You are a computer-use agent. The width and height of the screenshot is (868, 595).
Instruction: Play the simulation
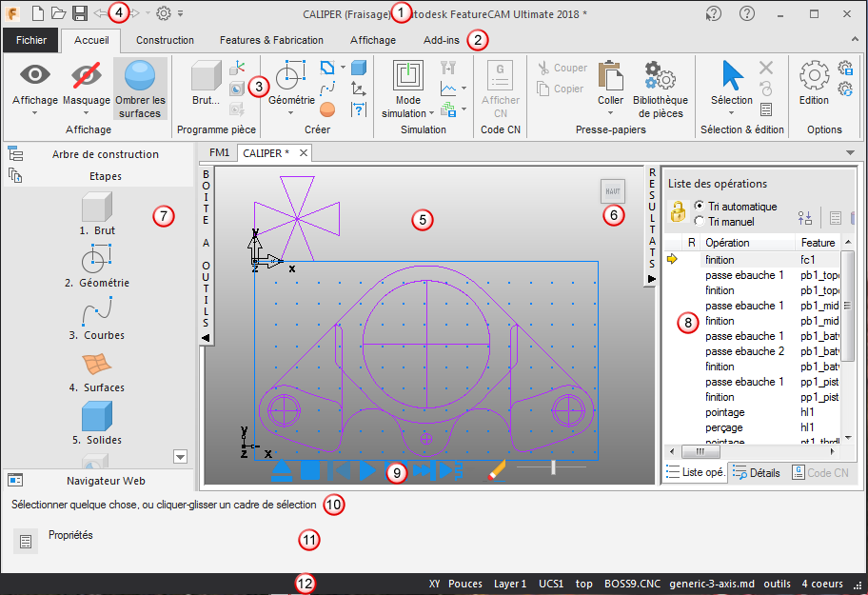tap(367, 470)
